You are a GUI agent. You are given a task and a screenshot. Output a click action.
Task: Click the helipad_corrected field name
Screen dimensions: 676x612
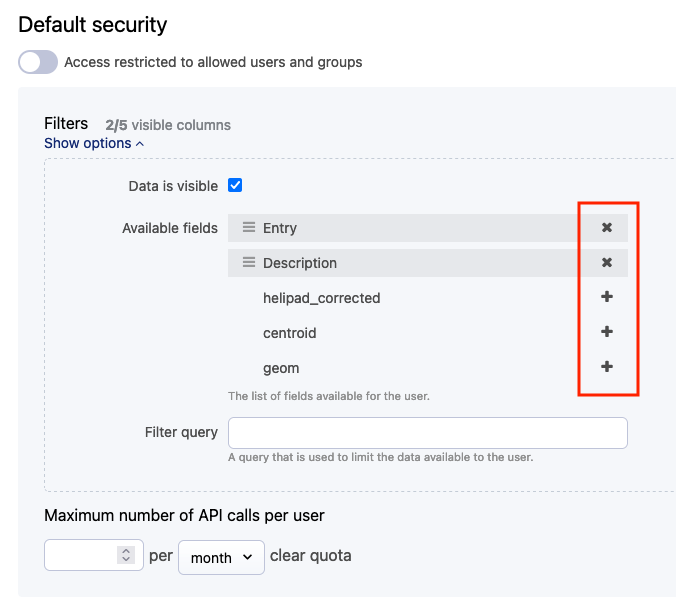321,298
